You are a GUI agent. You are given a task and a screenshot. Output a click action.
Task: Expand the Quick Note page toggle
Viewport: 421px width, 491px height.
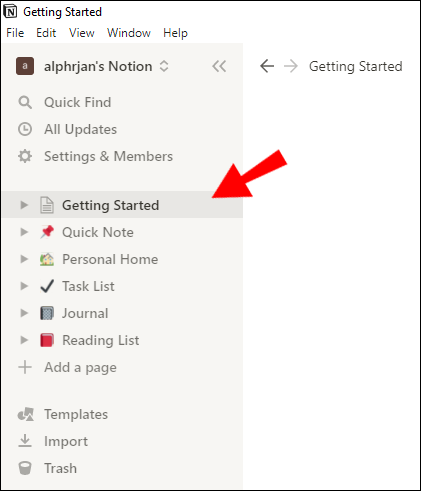pos(24,232)
